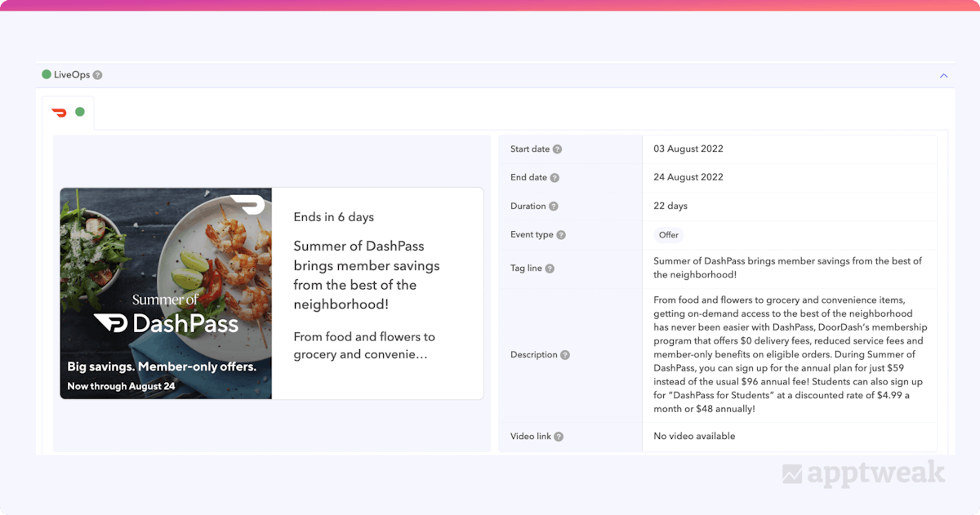Click the help icon beside Event type

(x=561, y=235)
